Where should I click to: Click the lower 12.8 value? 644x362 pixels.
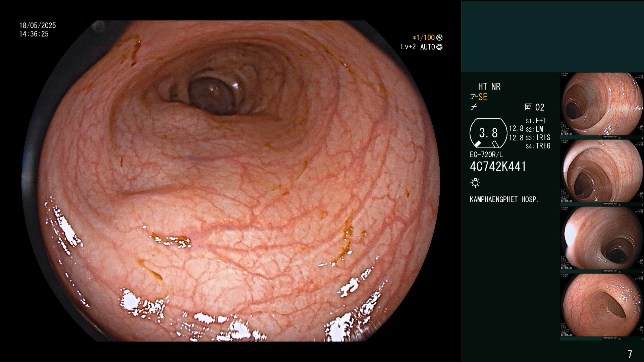pyautogui.click(x=516, y=137)
